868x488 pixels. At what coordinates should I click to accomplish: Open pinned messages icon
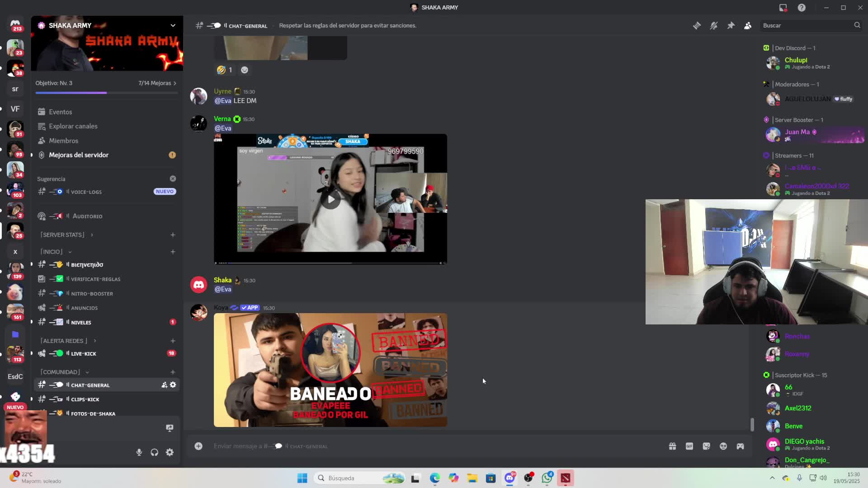click(x=731, y=26)
